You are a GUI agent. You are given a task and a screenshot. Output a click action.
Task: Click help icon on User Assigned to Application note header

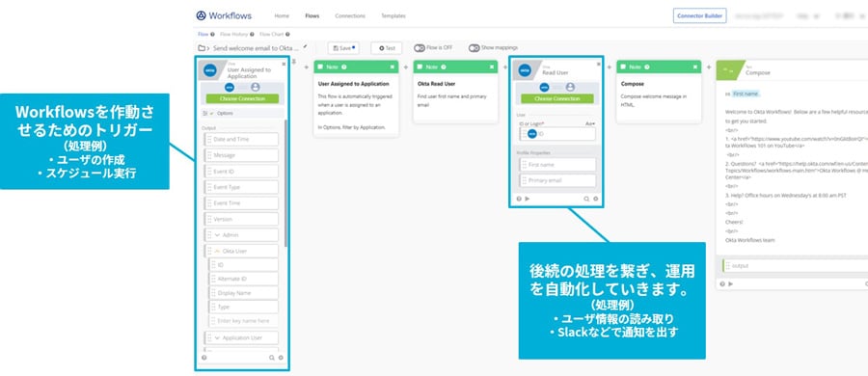click(x=343, y=67)
